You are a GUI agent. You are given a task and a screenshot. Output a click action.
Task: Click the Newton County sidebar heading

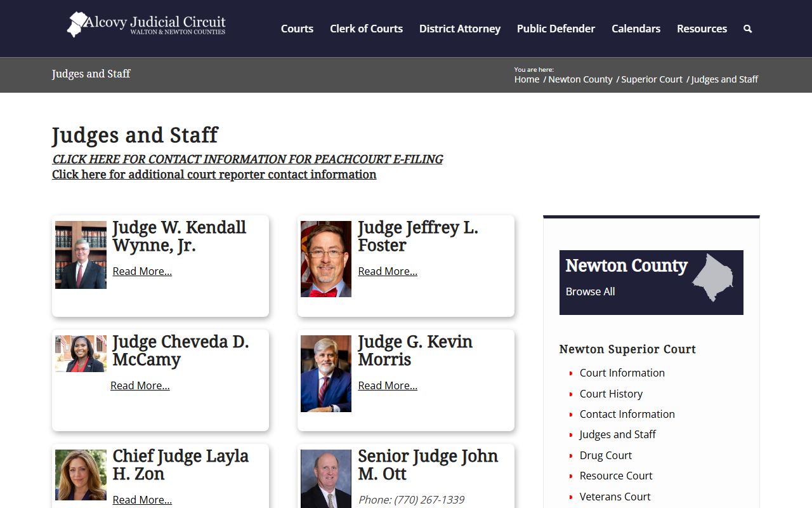(x=626, y=265)
